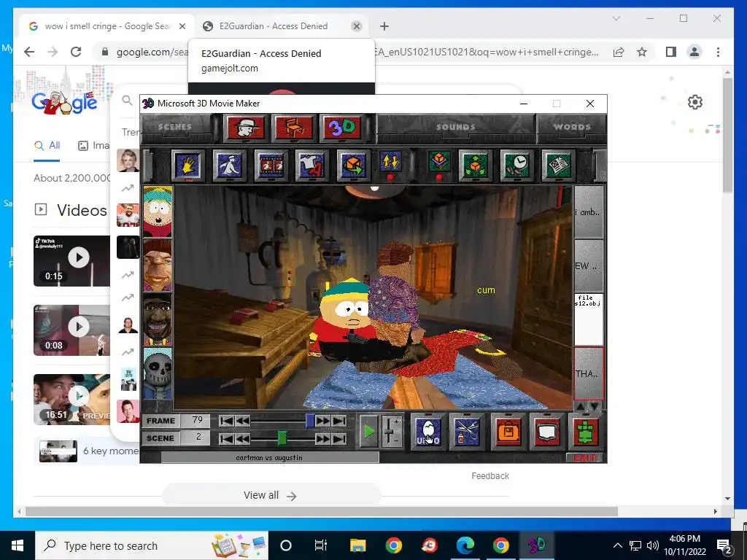Select the Rotate actor cube with arrow tool

353,166
